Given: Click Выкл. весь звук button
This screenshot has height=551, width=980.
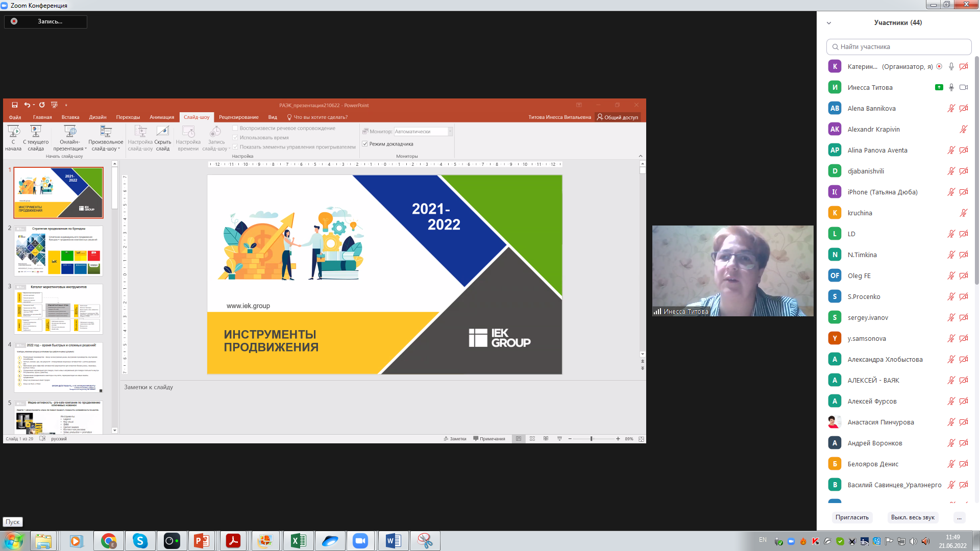Looking at the screenshot, I should (912, 517).
